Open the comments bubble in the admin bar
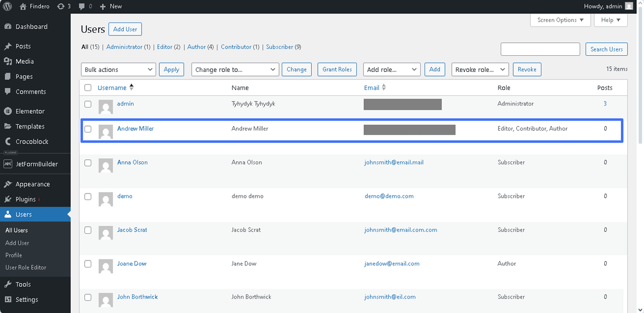 [x=83, y=6]
